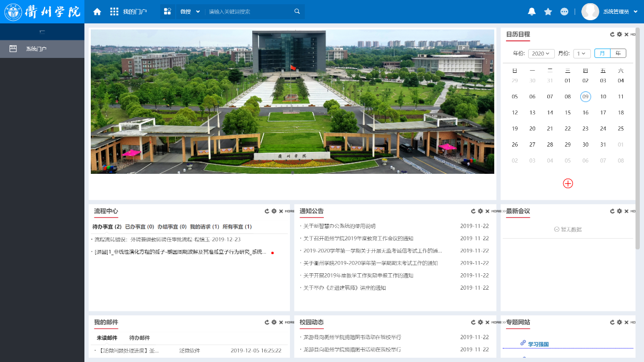Open notice 关于新智慧办公系统的使用说明
644x362 pixels.
(339, 226)
